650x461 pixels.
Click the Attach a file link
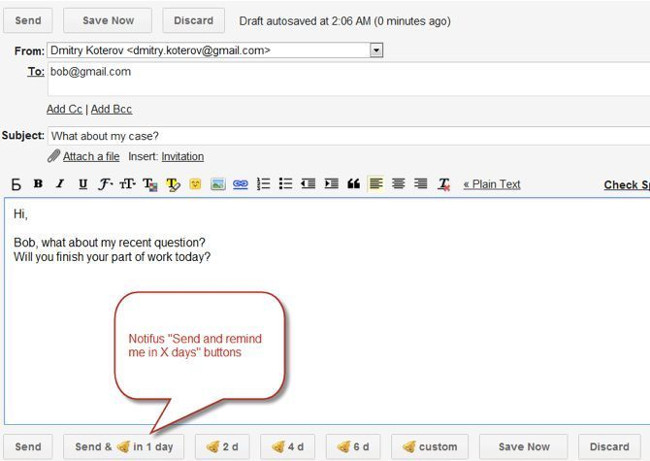coord(91,156)
